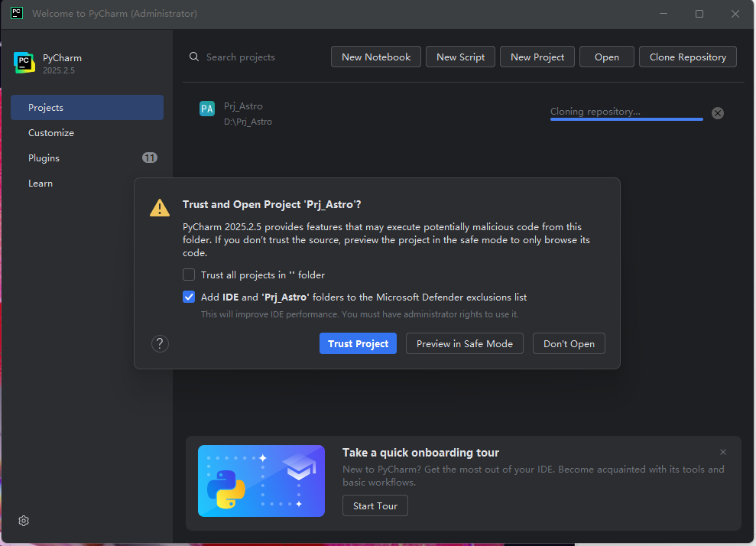Click the New Script button

[460, 57]
